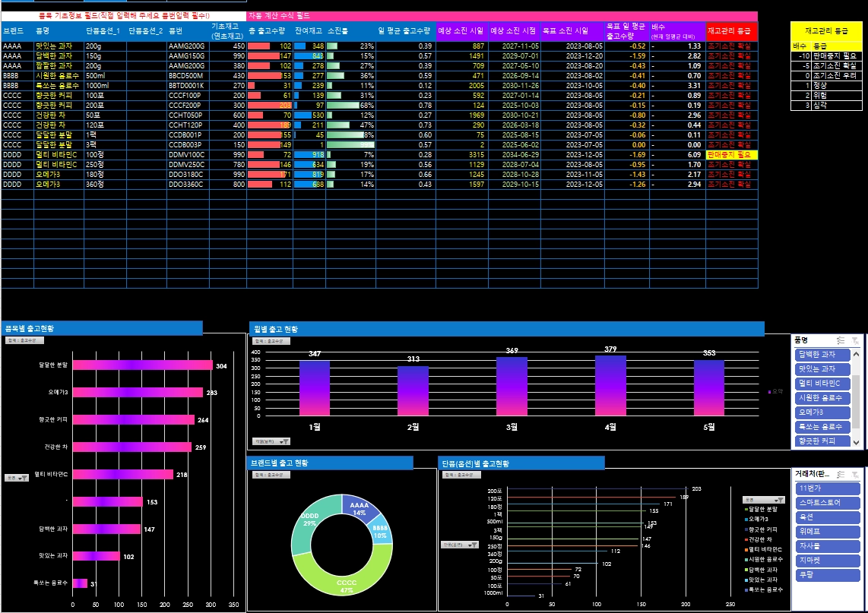Select 11번가 in the 거래처 slicer

pos(827,488)
